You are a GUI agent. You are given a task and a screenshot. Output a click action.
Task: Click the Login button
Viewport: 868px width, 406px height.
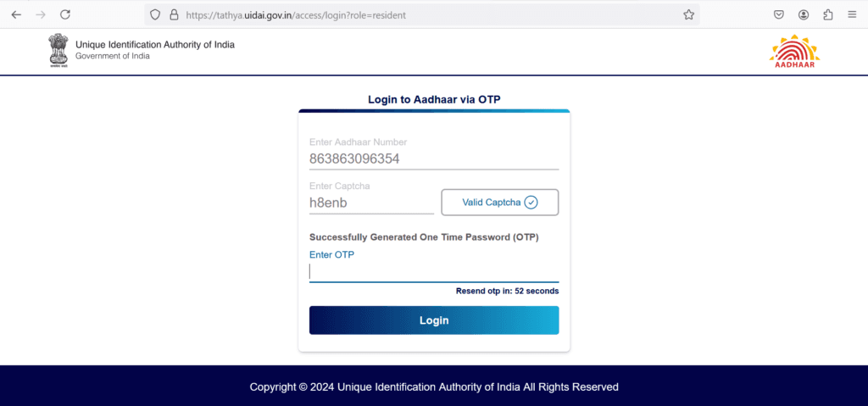click(x=434, y=320)
